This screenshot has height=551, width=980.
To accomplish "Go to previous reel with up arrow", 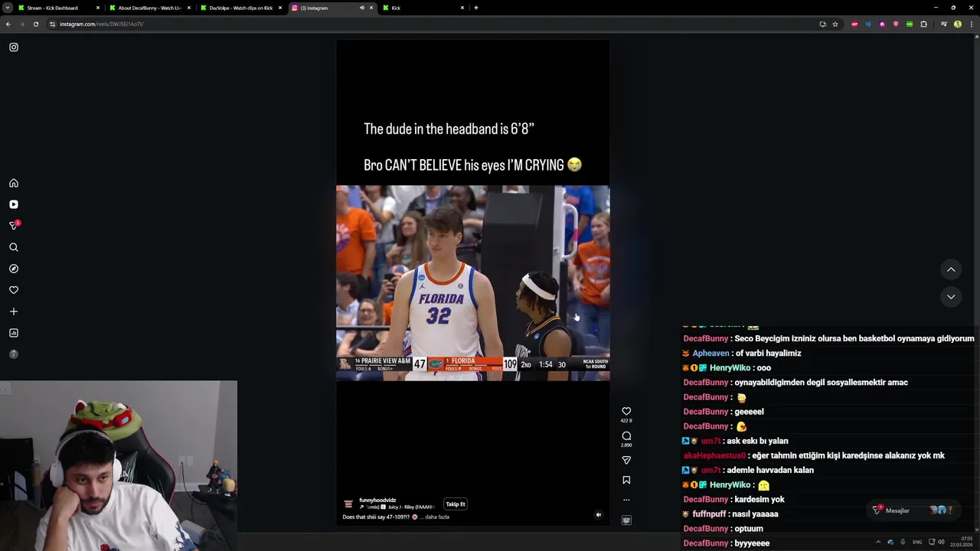I will click(951, 269).
